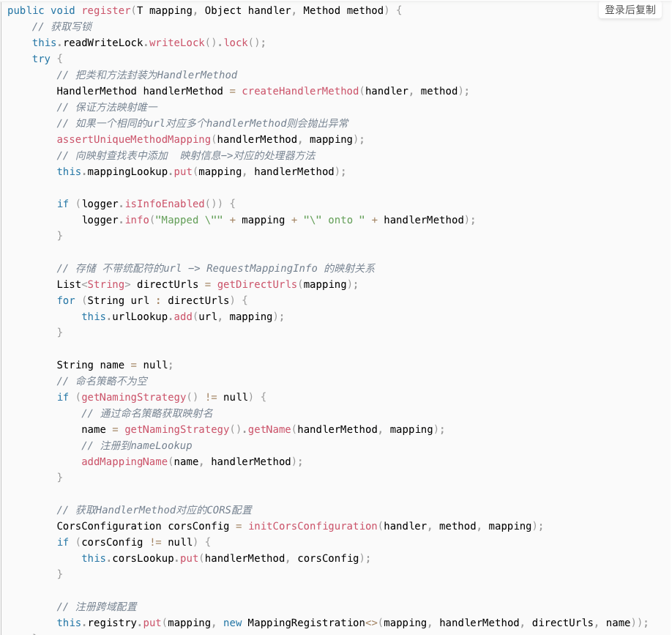Click the if (getNamingStrategy() != null) line
The width and height of the screenshot is (672, 635).
[x=162, y=397]
